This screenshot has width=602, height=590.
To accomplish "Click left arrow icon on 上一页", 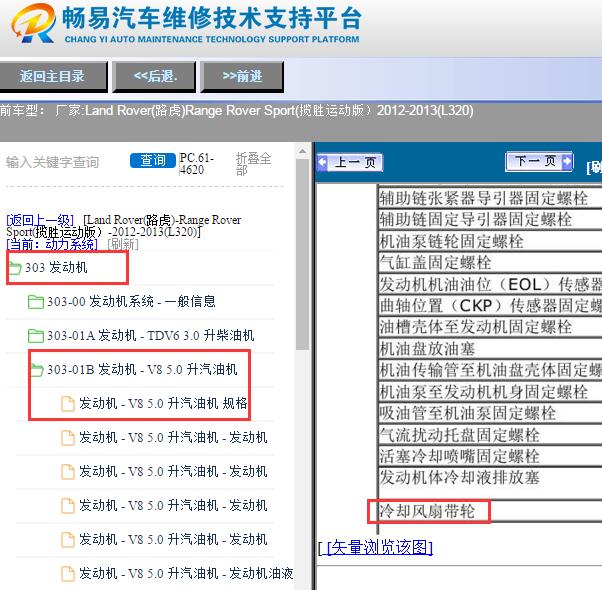I will click(322, 162).
